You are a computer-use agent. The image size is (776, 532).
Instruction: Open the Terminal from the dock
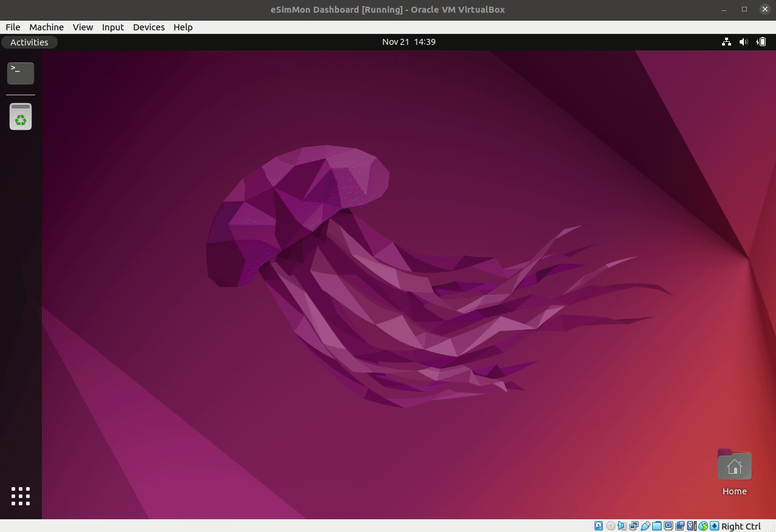[x=21, y=73]
